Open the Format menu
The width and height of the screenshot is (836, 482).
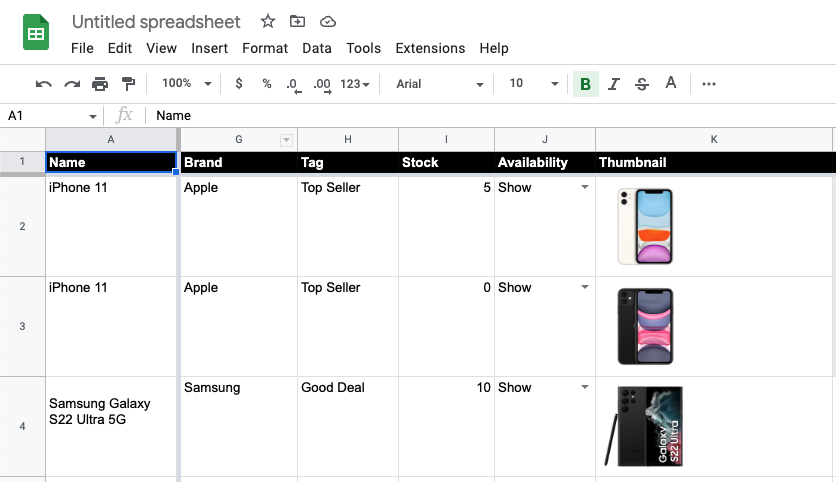[265, 48]
